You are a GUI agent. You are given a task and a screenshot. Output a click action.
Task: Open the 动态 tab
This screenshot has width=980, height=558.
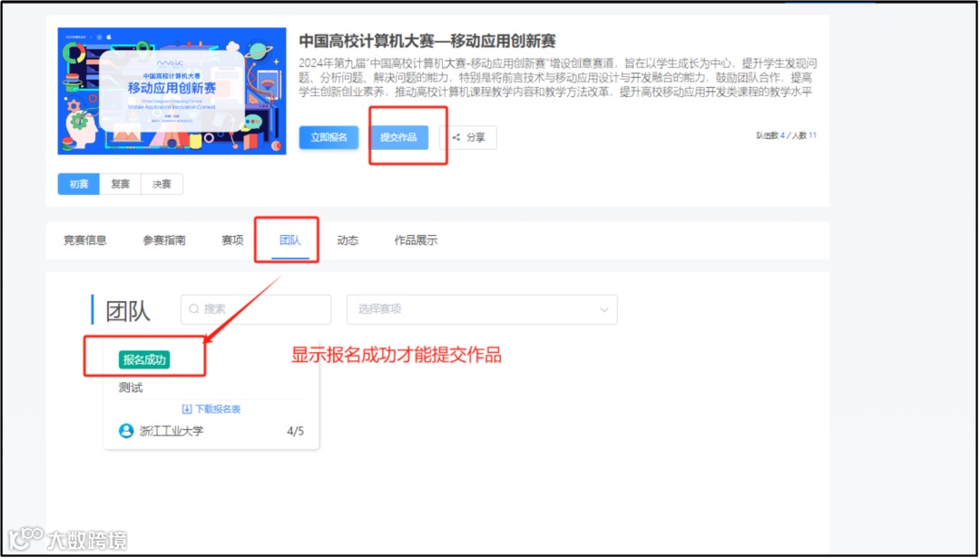coord(348,240)
